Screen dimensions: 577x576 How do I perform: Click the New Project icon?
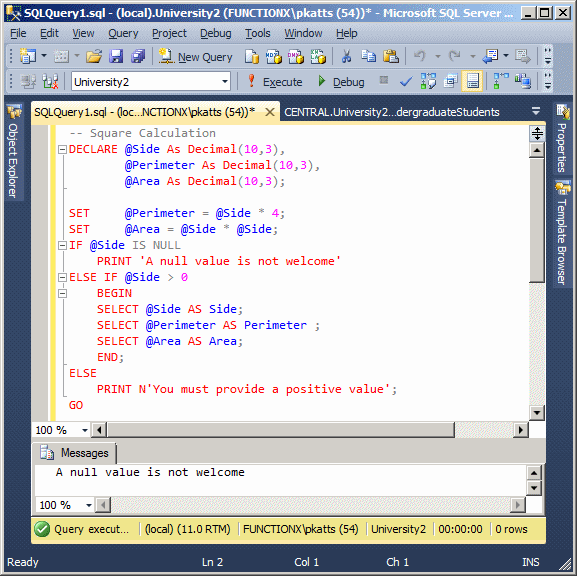pos(28,56)
